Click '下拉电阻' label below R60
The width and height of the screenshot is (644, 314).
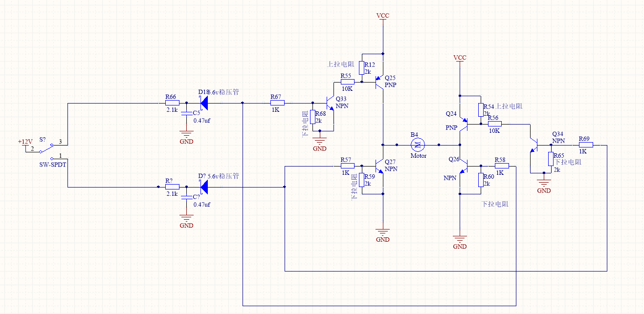pyautogui.click(x=495, y=204)
